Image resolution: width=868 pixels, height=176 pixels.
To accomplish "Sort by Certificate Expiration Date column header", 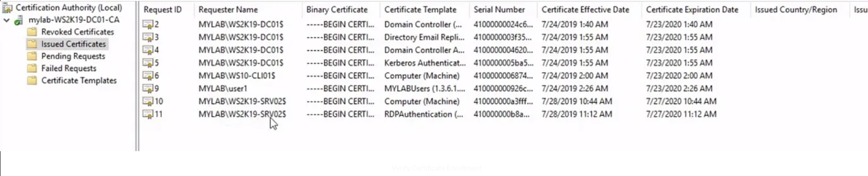I will click(692, 10).
